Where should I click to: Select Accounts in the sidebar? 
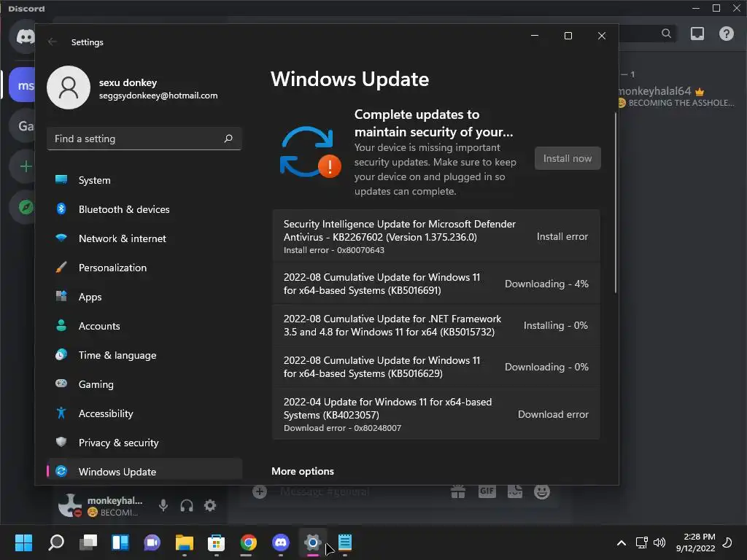pos(144,326)
